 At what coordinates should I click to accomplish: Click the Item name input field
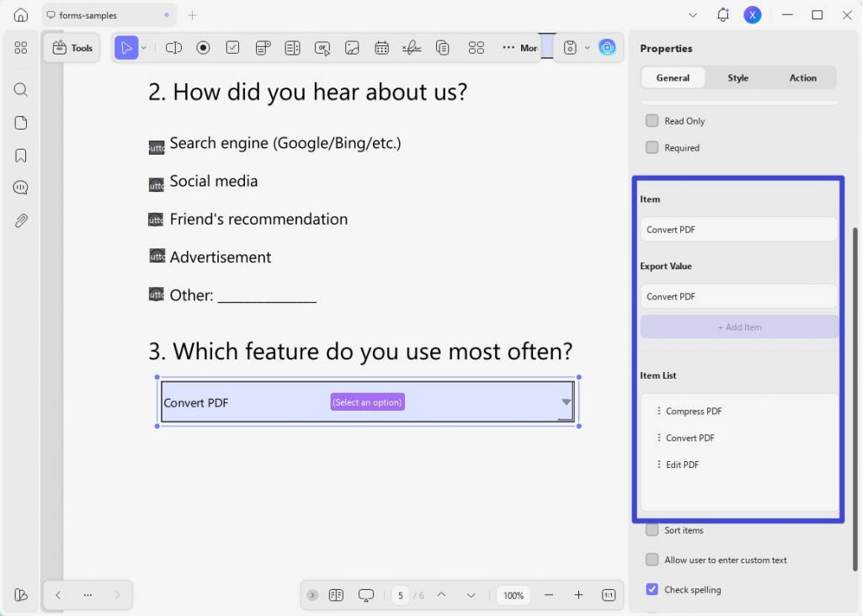739,229
